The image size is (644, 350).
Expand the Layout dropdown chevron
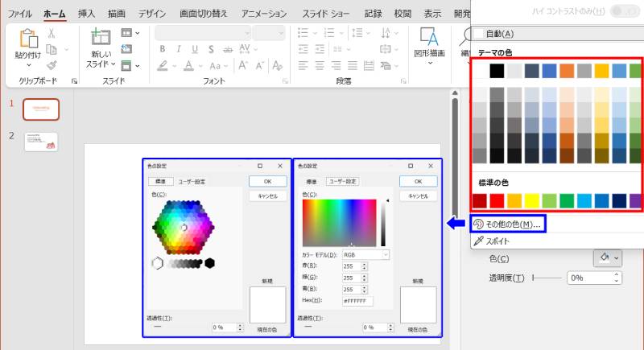coord(137,33)
